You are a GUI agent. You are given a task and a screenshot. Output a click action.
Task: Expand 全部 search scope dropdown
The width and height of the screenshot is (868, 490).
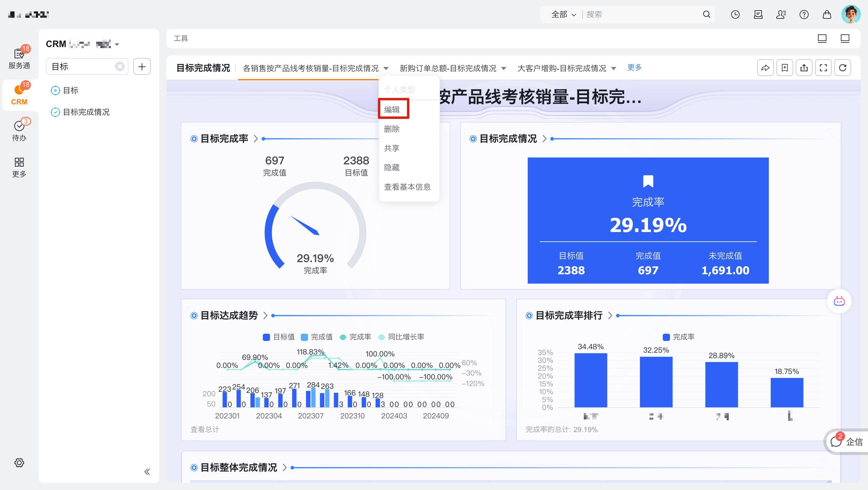[x=563, y=14]
